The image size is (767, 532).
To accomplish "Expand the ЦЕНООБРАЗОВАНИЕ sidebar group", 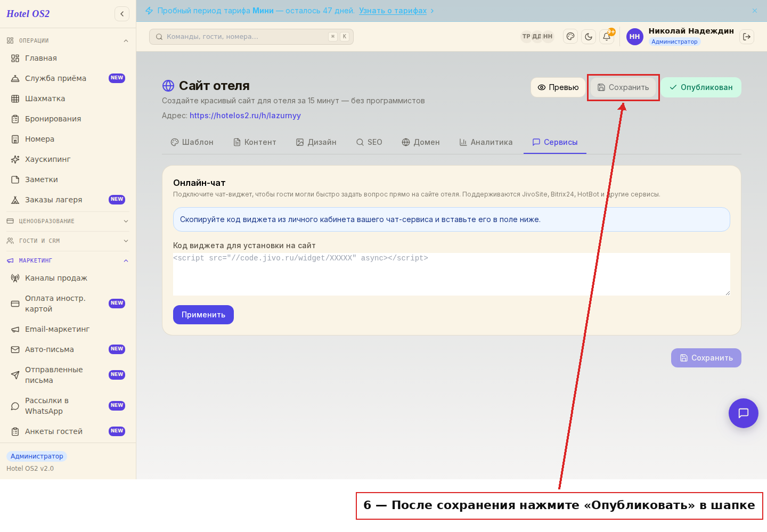I will click(x=68, y=221).
